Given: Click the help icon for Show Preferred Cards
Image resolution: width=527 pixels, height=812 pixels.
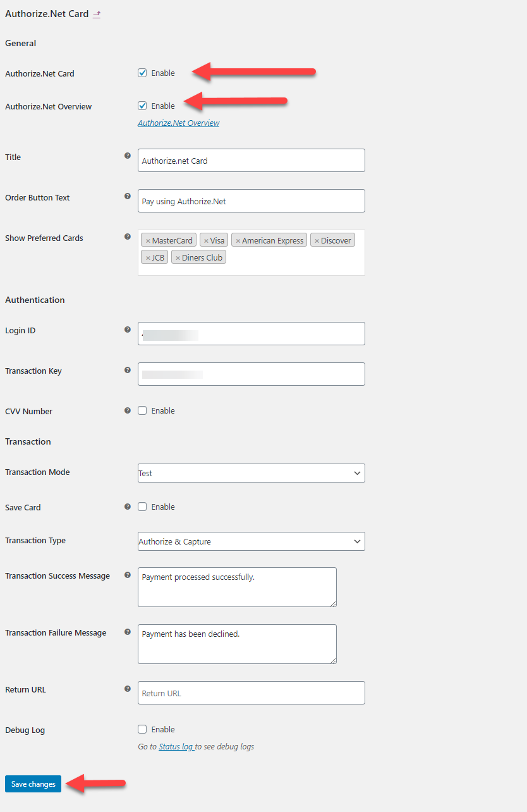Looking at the screenshot, I should [128, 236].
